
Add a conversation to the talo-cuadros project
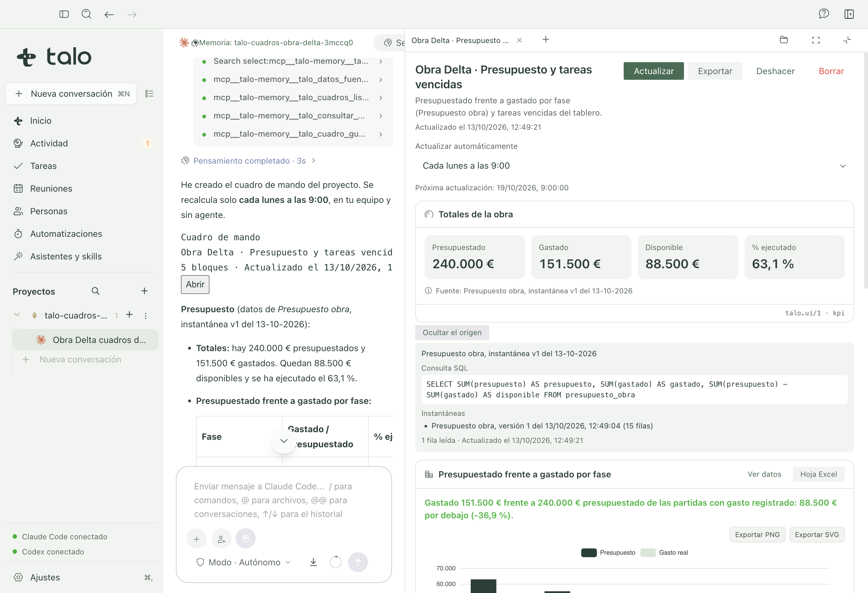[129, 315]
